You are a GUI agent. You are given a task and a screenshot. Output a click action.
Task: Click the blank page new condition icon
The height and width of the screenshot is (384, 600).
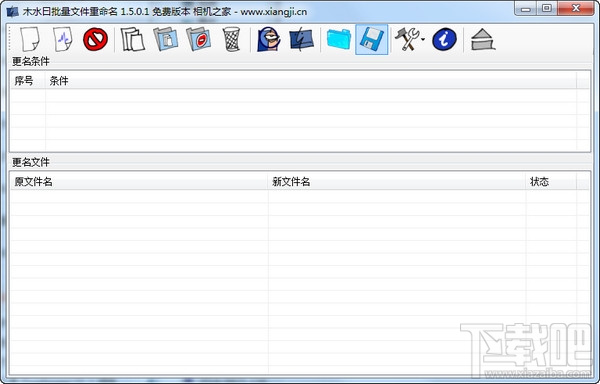coord(29,39)
